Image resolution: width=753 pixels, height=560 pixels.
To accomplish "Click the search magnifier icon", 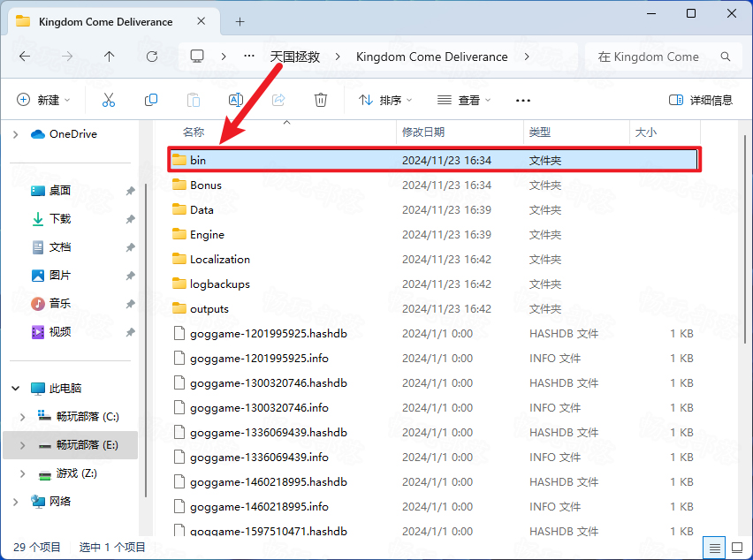I will [x=726, y=57].
